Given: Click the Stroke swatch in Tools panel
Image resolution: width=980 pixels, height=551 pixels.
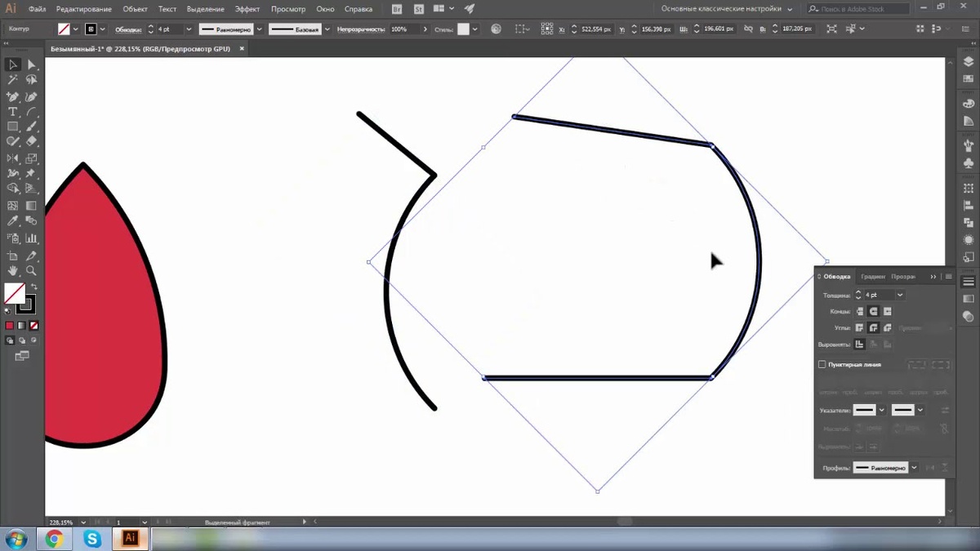Looking at the screenshot, I should pyautogui.click(x=26, y=304).
